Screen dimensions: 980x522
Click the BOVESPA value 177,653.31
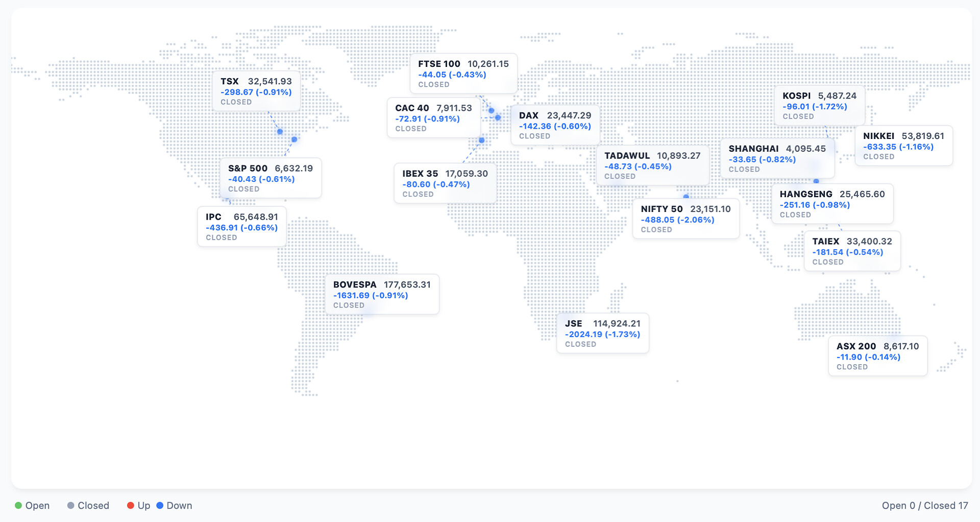407,284
